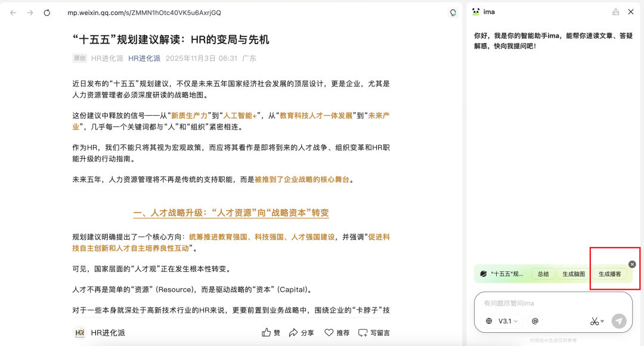
Task: Click the browser back arrow
Action: [13, 13]
